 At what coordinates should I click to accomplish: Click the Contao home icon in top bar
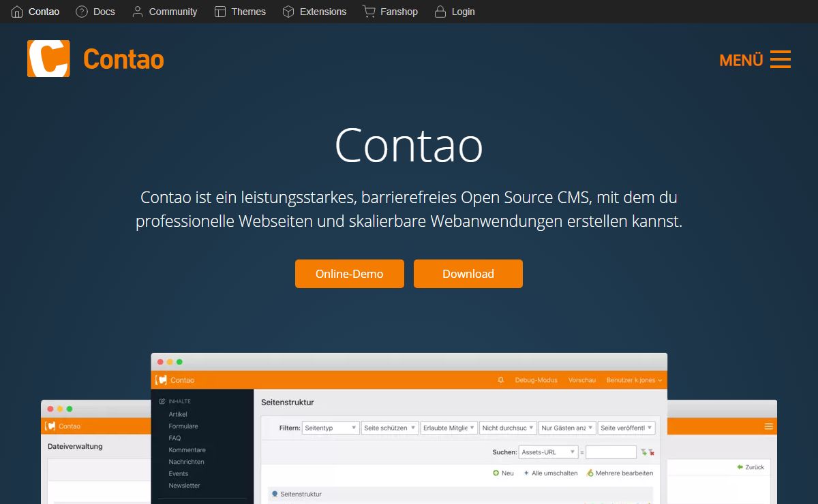click(x=17, y=12)
